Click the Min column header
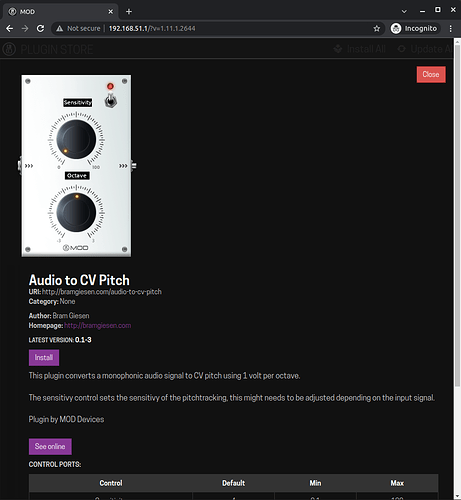The width and height of the screenshot is (461, 500). coord(315,483)
